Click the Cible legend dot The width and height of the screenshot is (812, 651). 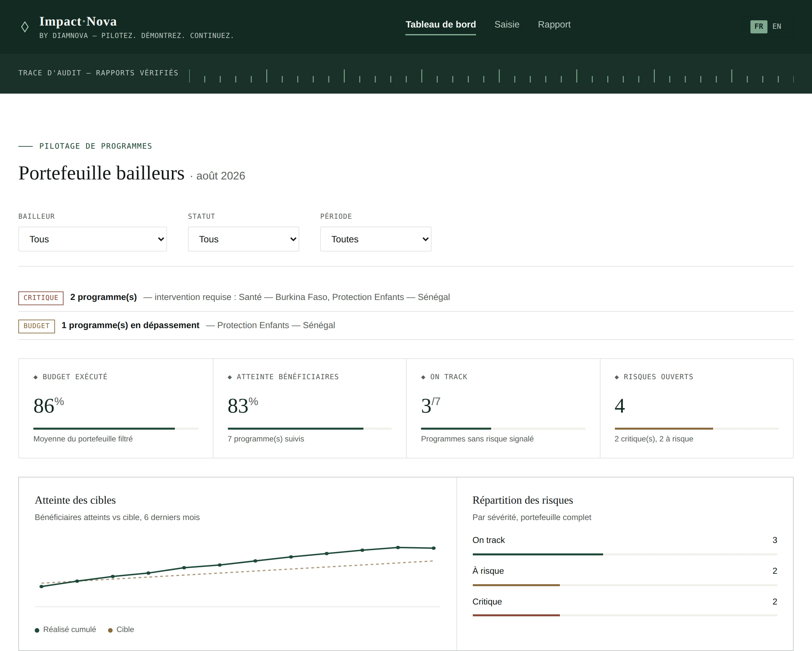click(x=110, y=630)
